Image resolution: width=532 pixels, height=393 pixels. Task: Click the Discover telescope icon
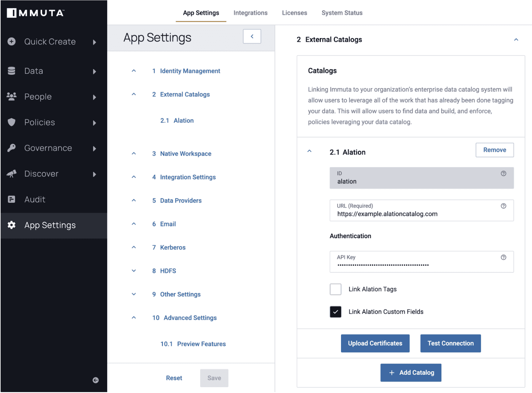[x=12, y=174]
